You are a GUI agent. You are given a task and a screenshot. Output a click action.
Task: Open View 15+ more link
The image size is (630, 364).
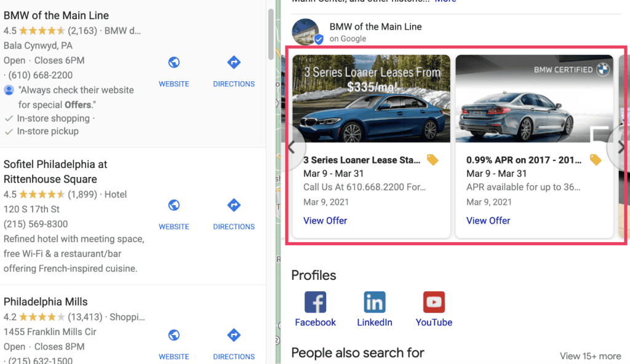click(590, 356)
